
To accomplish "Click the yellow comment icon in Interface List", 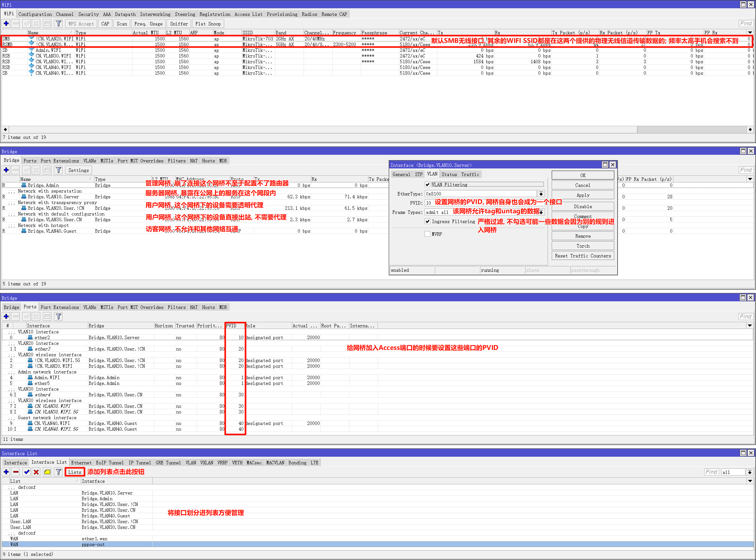I will pos(47,472).
